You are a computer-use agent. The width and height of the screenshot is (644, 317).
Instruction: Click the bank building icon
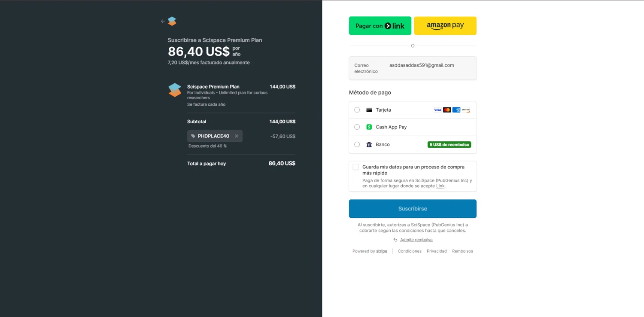[x=369, y=145]
